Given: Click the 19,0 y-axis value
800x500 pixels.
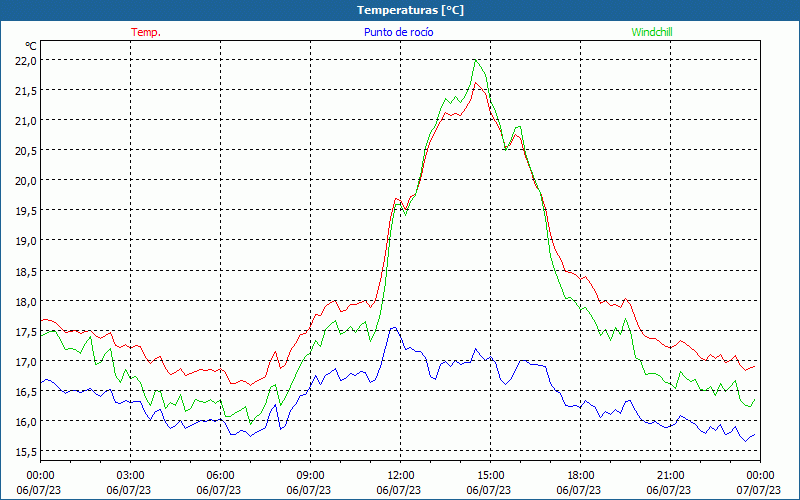Looking at the screenshot, I should click(26, 241).
